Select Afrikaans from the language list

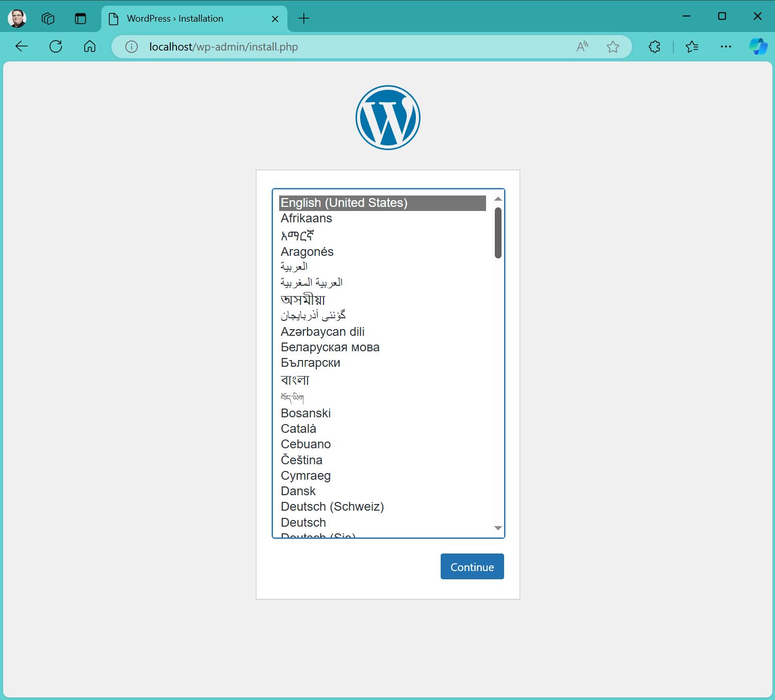(x=306, y=218)
